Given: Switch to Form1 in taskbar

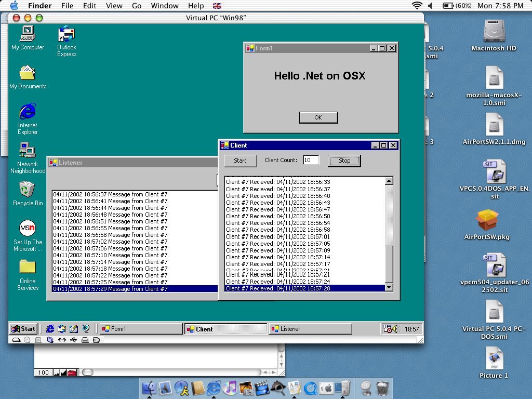Looking at the screenshot, I should click(141, 329).
